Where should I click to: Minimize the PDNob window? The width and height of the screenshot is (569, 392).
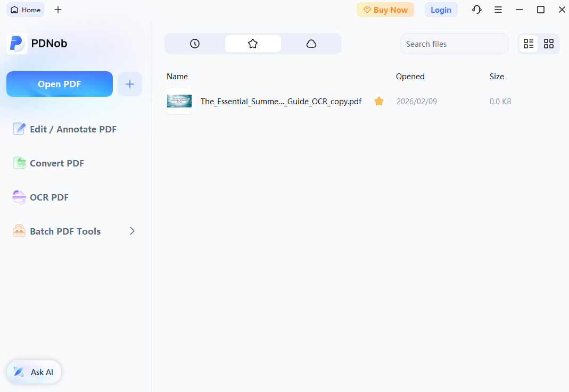[x=519, y=10]
